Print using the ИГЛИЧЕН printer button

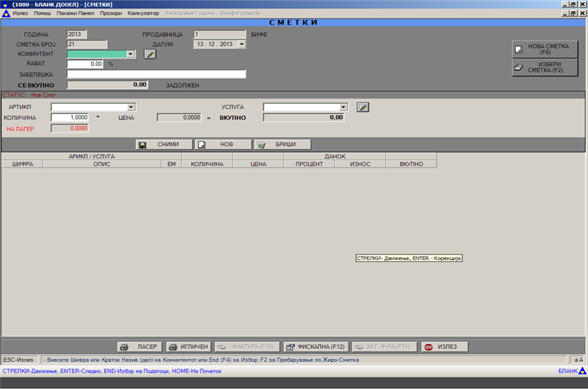188,347
